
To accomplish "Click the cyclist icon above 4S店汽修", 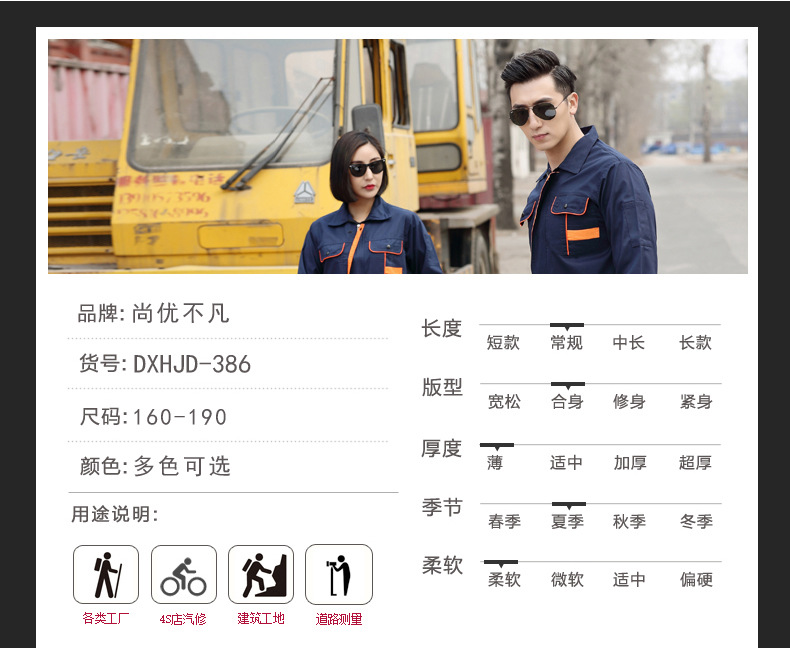I will (184, 575).
